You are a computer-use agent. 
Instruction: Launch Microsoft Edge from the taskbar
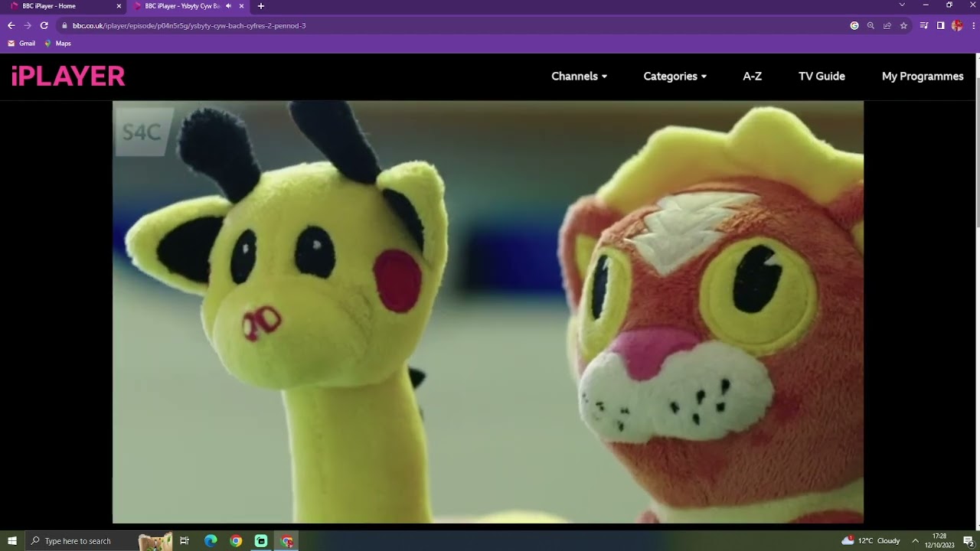(211, 541)
